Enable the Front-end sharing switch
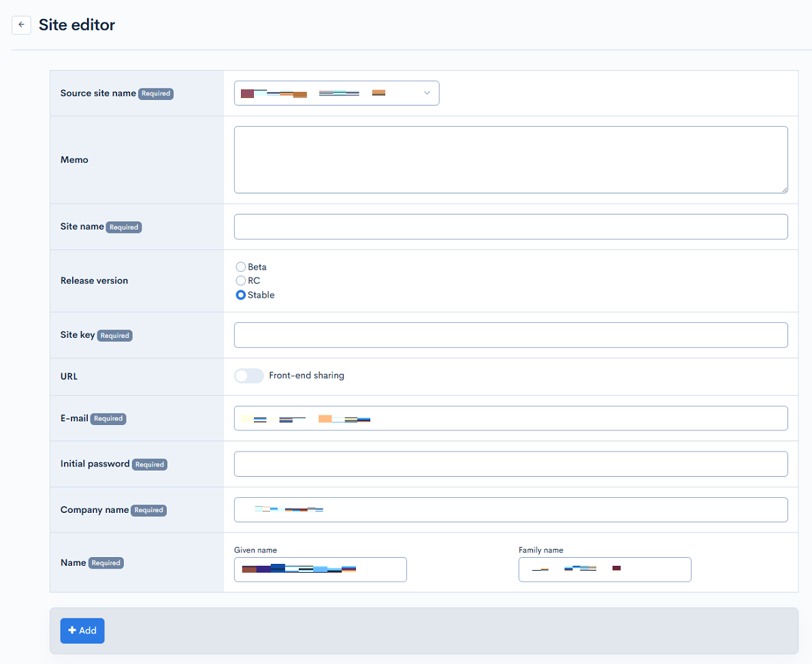This screenshot has width=812, height=664. coord(248,376)
